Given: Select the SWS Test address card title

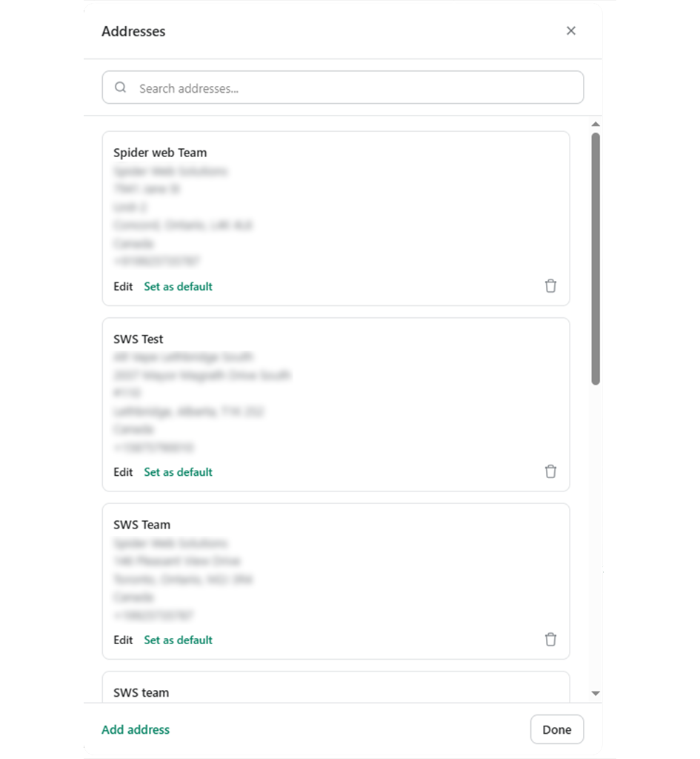Looking at the screenshot, I should [139, 339].
